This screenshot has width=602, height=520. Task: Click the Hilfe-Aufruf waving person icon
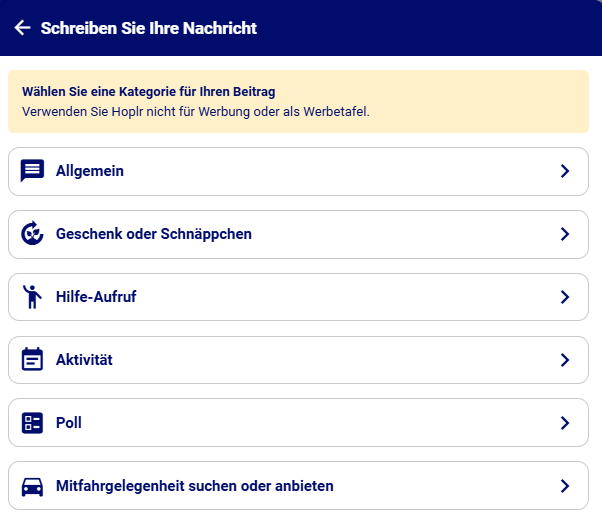point(33,297)
